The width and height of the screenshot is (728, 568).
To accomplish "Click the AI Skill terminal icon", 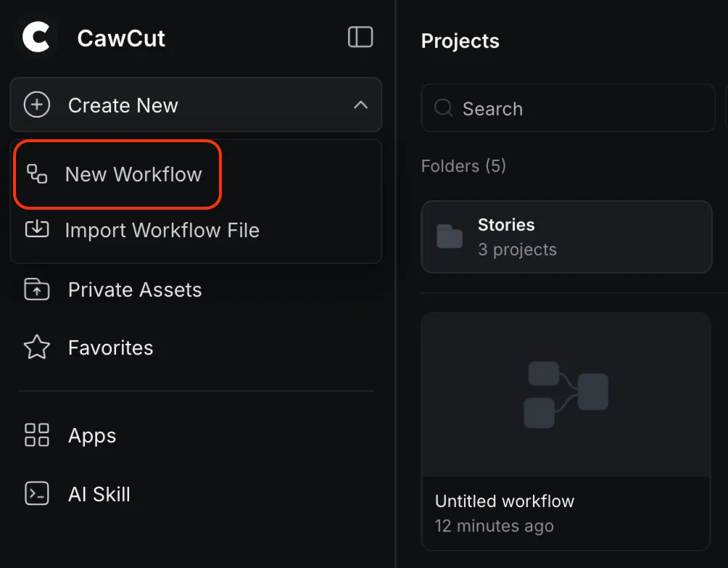I will pos(37,493).
